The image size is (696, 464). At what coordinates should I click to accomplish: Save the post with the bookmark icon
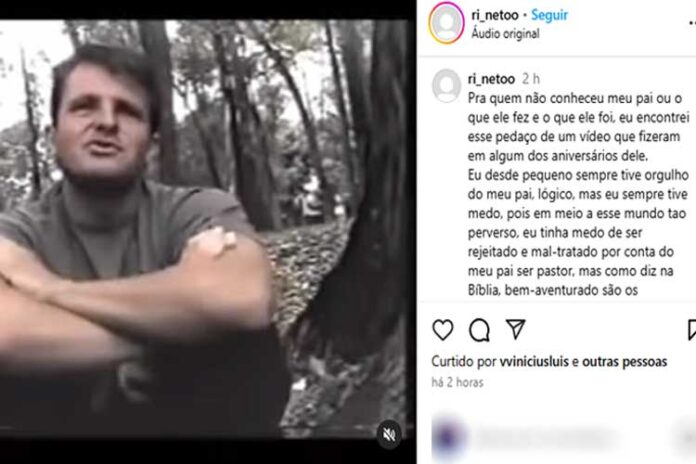pos(692,330)
